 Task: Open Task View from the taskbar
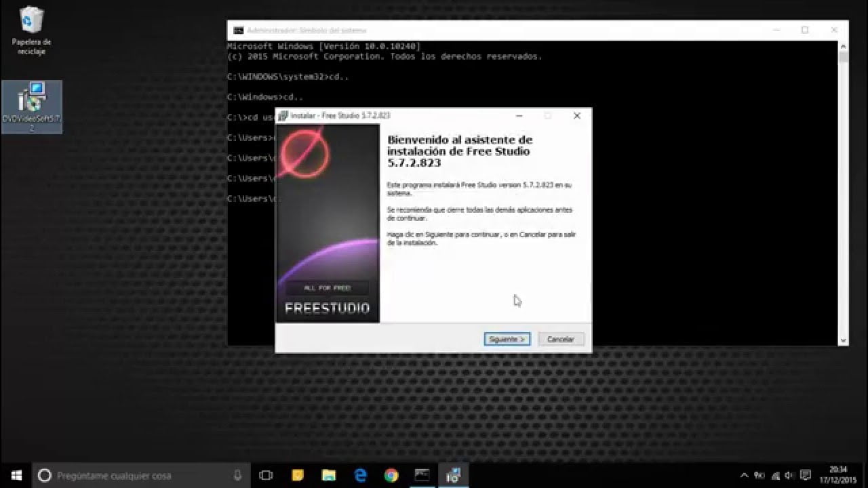click(x=266, y=475)
